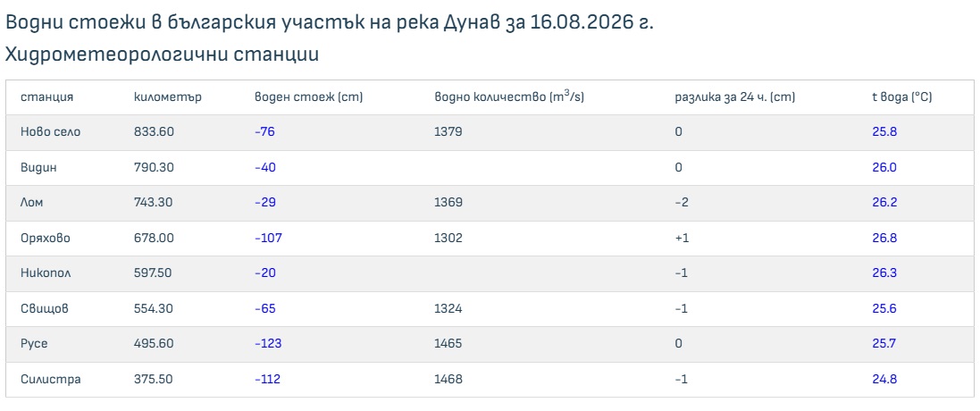Viewport: 980px width, 411px height.
Task: Click the -65 water level value for Свищов
Action: pos(265,308)
